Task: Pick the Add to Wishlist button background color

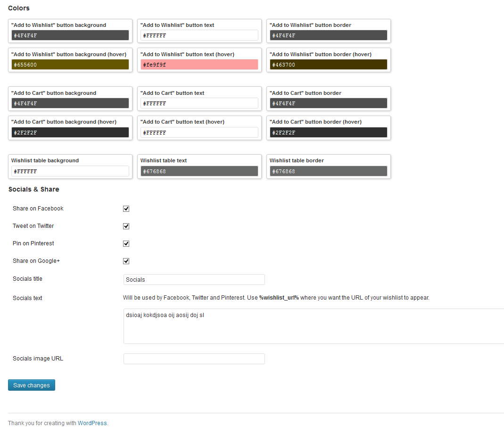Action: 70,35
